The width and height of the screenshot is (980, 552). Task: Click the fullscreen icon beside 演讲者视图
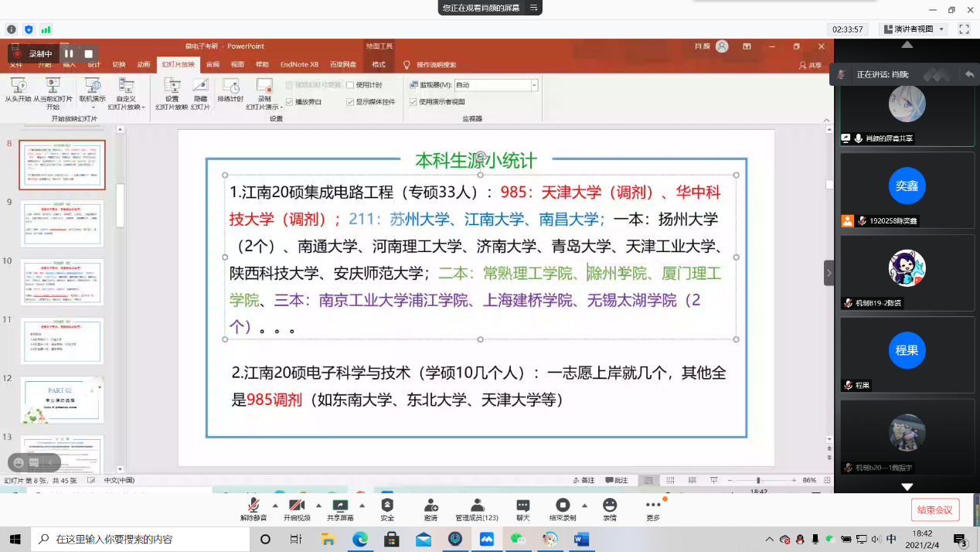(964, 29)
